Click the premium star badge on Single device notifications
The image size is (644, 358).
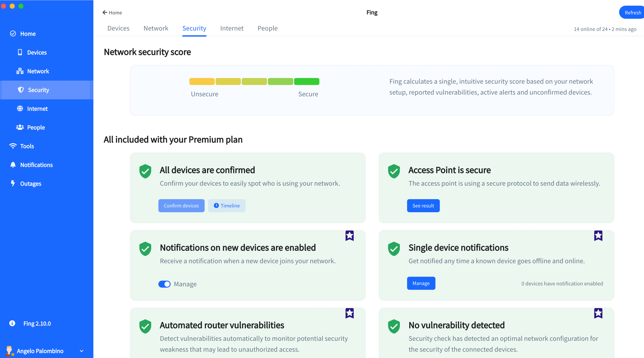point(598,236)
